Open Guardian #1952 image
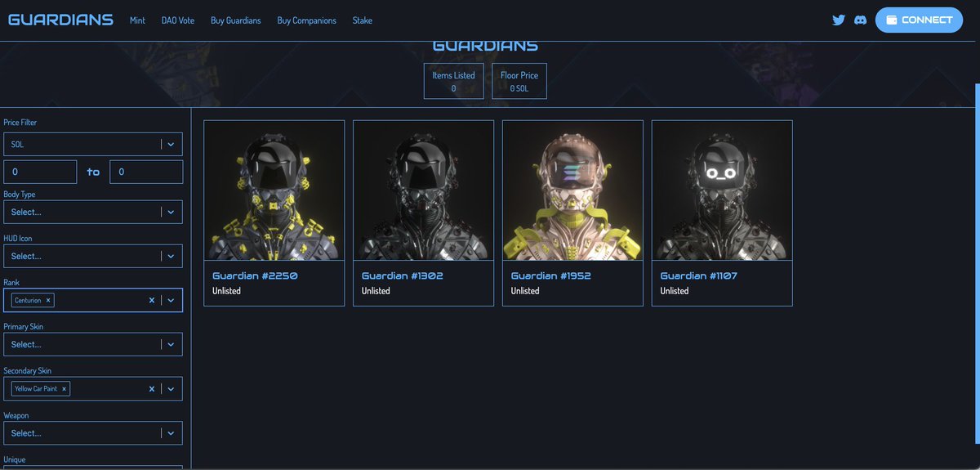The width and height of the screenshot is (980, 470). [573, 190]
